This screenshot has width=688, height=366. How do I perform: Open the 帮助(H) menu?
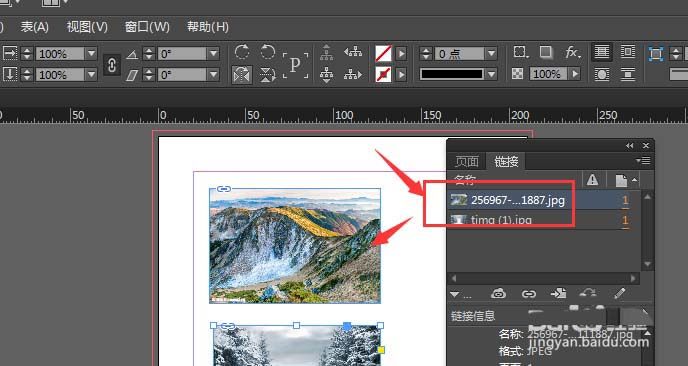point(208,27)
